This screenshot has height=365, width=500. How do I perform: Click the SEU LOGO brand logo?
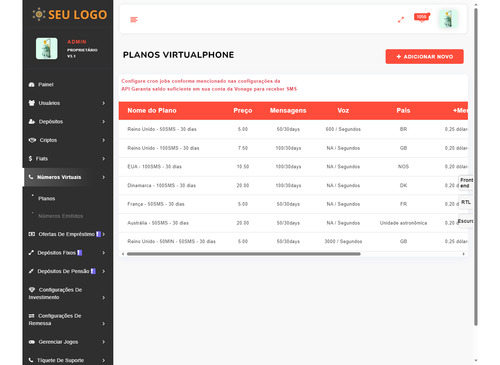[x=70, y=15]
